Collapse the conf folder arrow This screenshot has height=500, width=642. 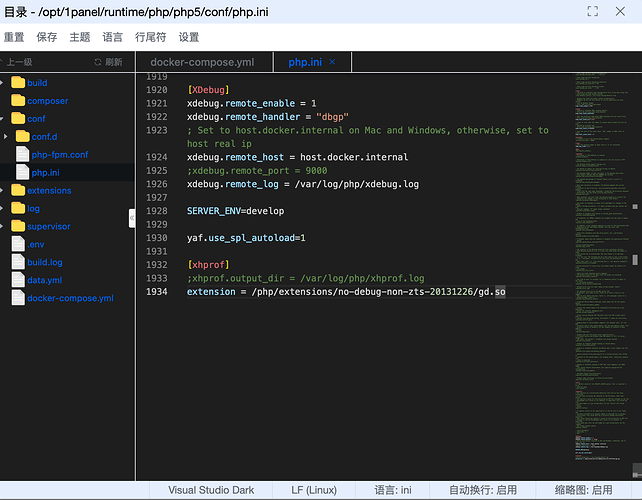pos(2,119)
